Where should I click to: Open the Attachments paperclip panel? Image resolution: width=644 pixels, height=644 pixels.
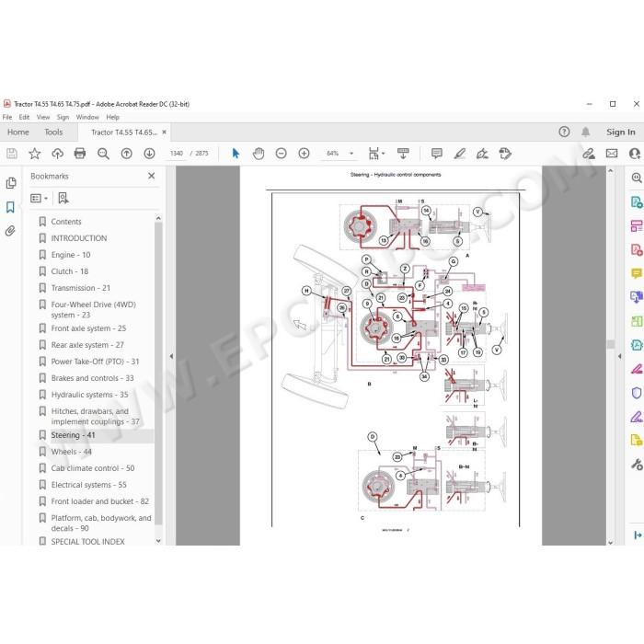(x=10, y=231)
